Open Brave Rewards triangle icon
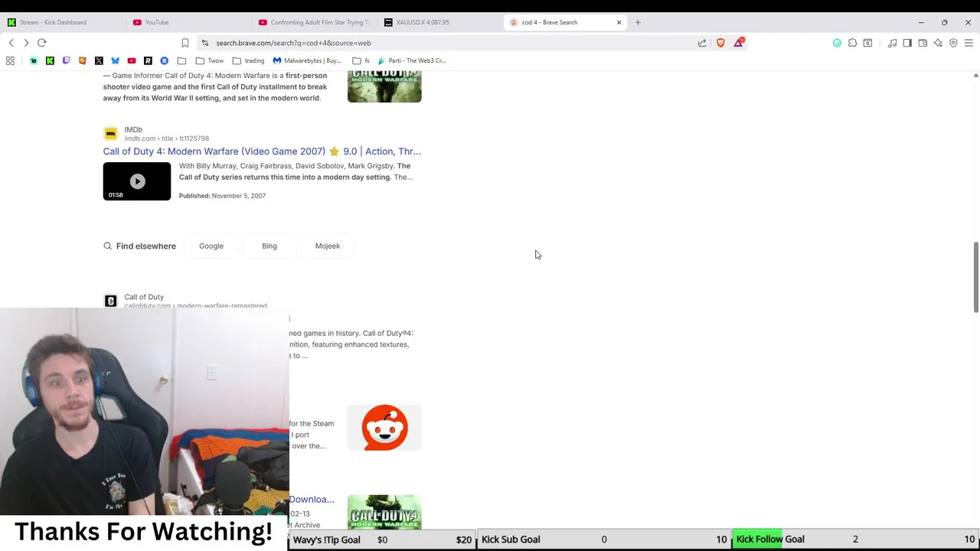This screenshot has width=980, height=551. click(739, 43)
